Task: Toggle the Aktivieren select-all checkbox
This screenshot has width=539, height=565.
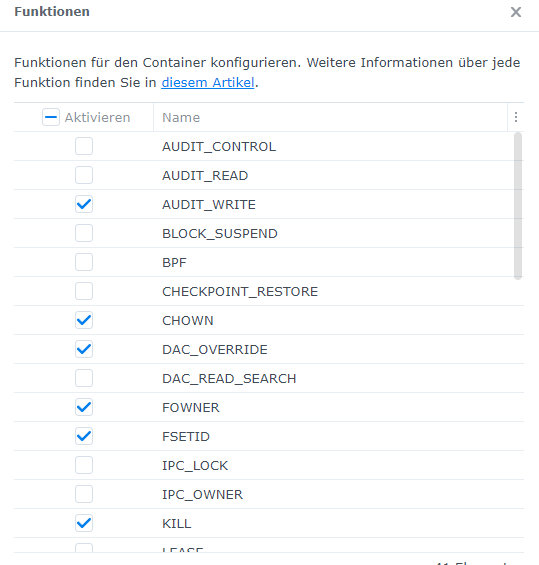Action: [51, 117]
